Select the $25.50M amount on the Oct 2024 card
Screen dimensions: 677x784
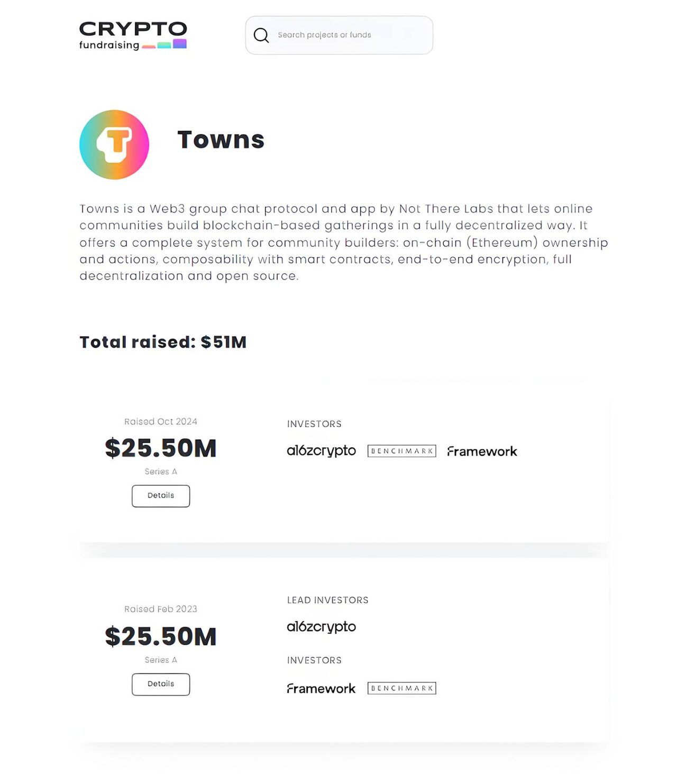pyautogui.click(x=161, y=448)
